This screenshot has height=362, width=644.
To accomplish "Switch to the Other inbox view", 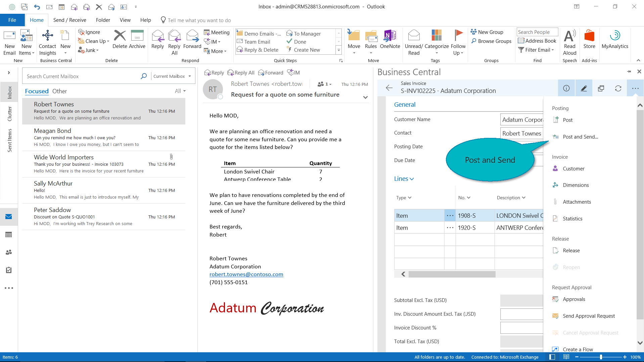I will 59,91.
